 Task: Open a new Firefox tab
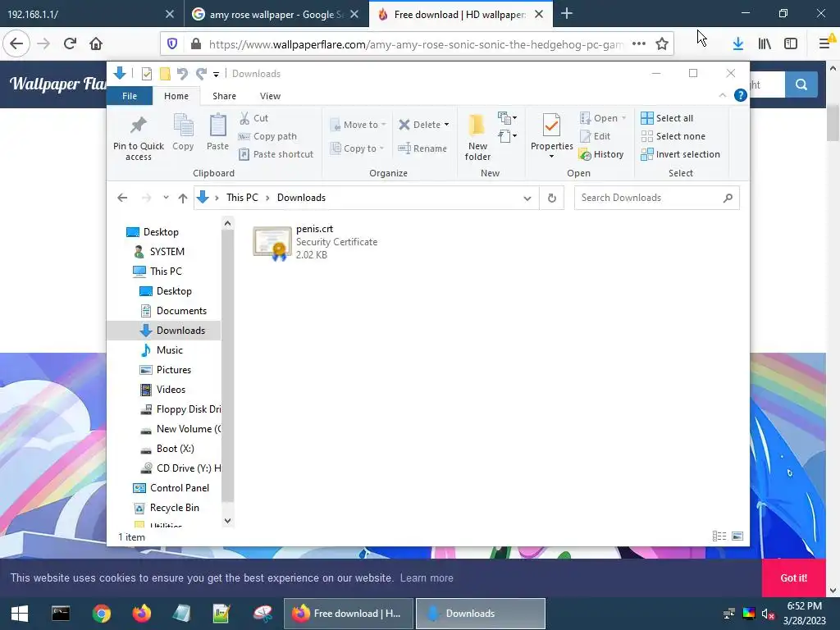566,14
